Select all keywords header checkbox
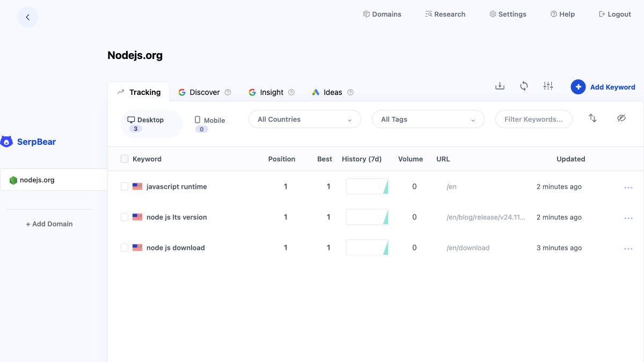This screenshot has height=362, width=644. tap(125, 159)
